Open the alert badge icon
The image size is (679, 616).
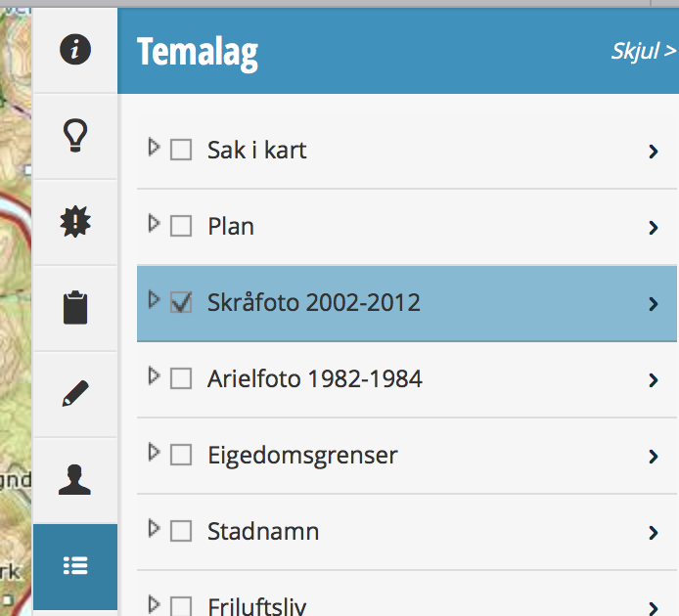tap(75, 222)
